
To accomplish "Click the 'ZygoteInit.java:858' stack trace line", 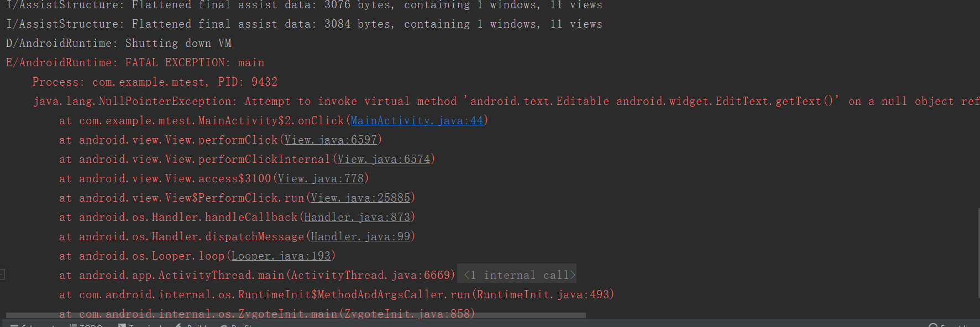I will pyautogui.click(x=267, y=313).
